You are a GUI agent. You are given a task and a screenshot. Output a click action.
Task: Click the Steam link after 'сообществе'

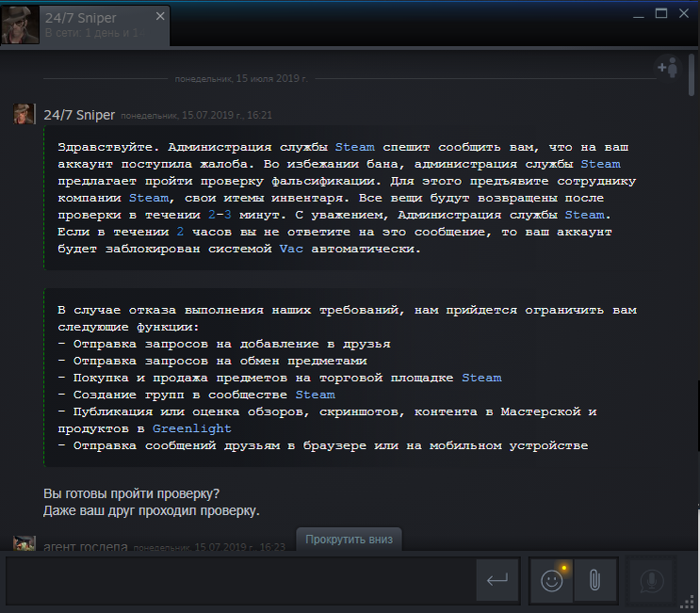point(316,395)
